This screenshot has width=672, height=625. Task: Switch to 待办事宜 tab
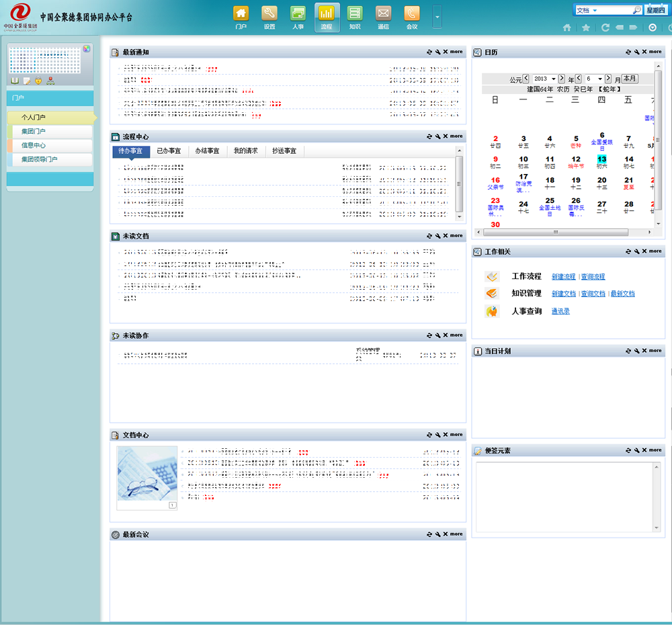tap(131, 151)
